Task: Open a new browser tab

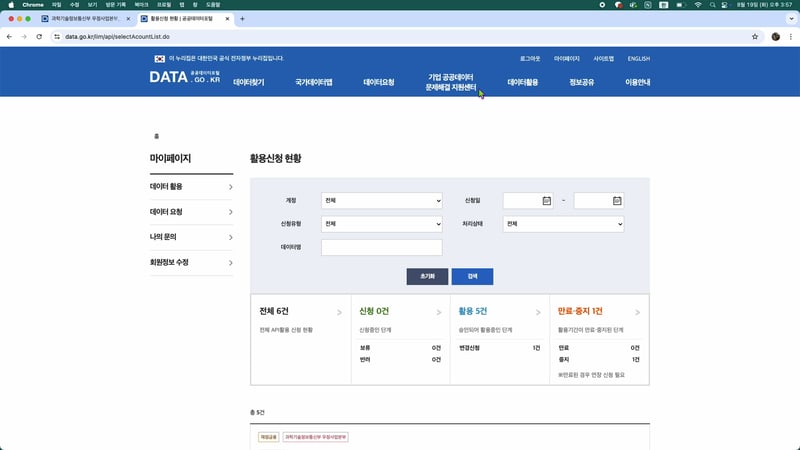Action: [x=242, y=19]
